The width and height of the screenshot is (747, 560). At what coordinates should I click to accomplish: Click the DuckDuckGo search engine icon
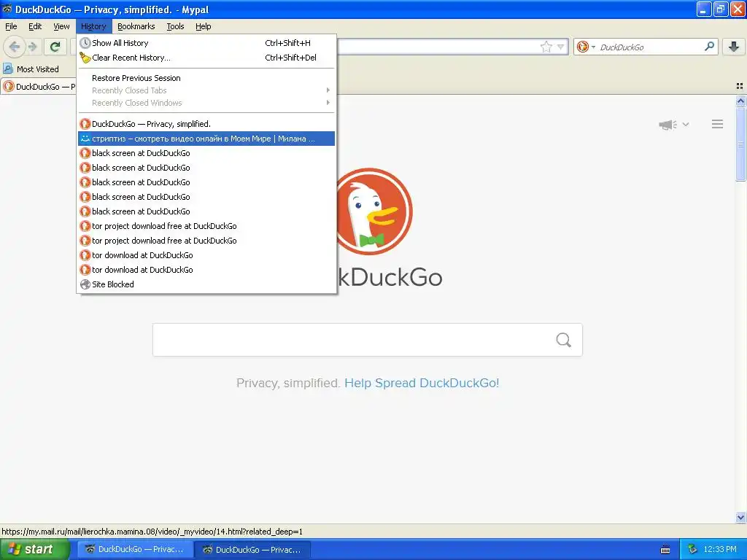(x=582, y=47)
